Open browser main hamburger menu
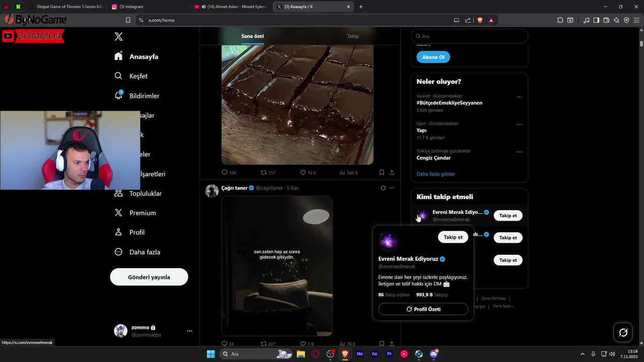Image resolution: width=644 pixels, height=362 pixels. [636, 20]
